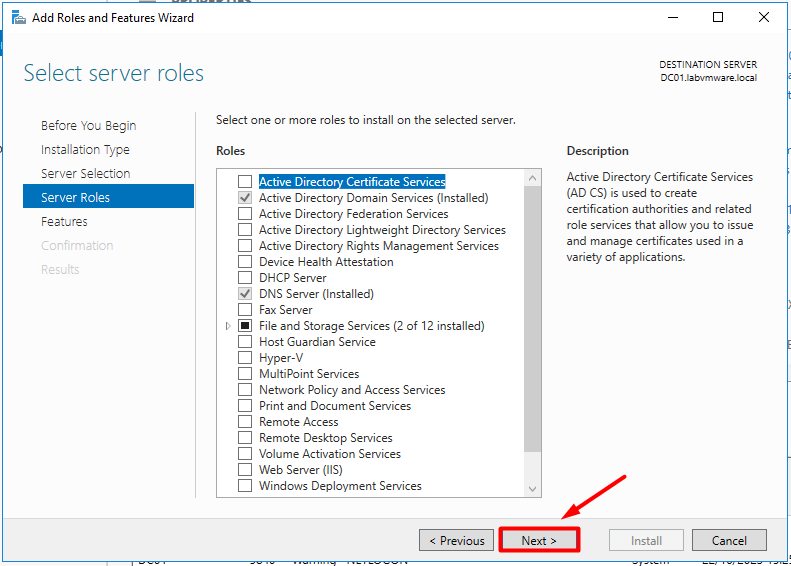Image resolution: width=791 pixels, height=566 pixels.
Task: Cancel the Add Roles wizard
Action: tap(729, 541)
